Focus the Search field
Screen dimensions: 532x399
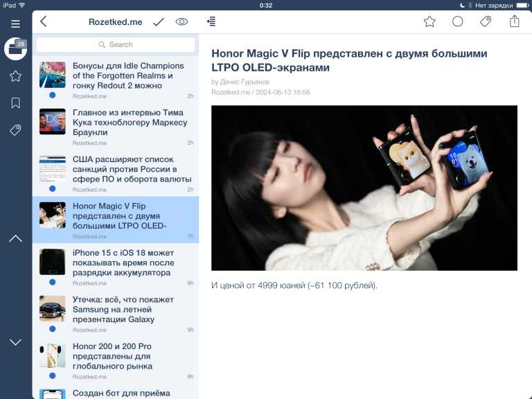click(x=116, y=44)
